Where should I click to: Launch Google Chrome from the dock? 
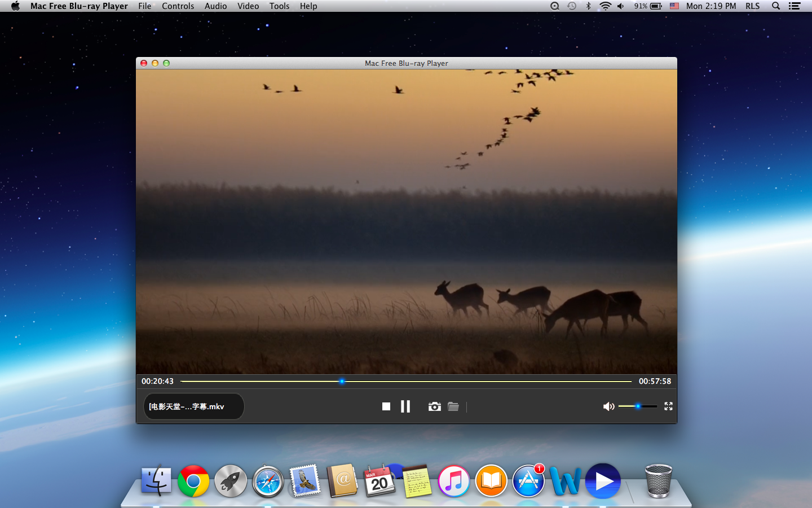click(x=193, y=481)
